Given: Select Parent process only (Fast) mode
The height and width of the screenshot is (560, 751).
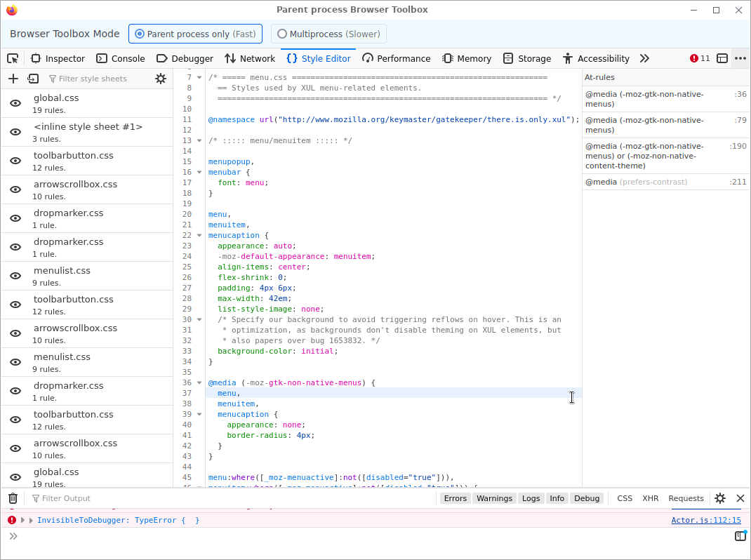Looking at the screenshot, I should click(195, 34).
